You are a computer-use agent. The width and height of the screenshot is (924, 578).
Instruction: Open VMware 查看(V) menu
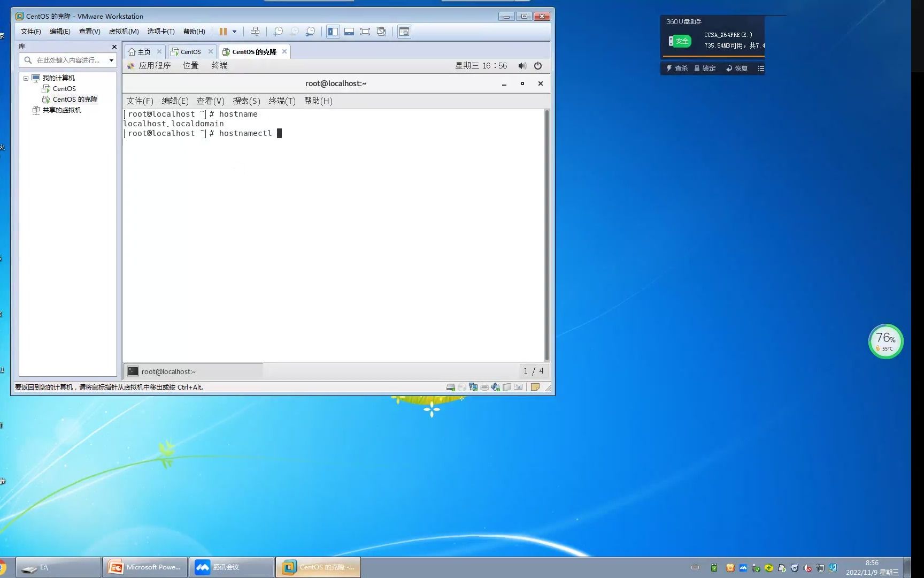tap(89, 32)
